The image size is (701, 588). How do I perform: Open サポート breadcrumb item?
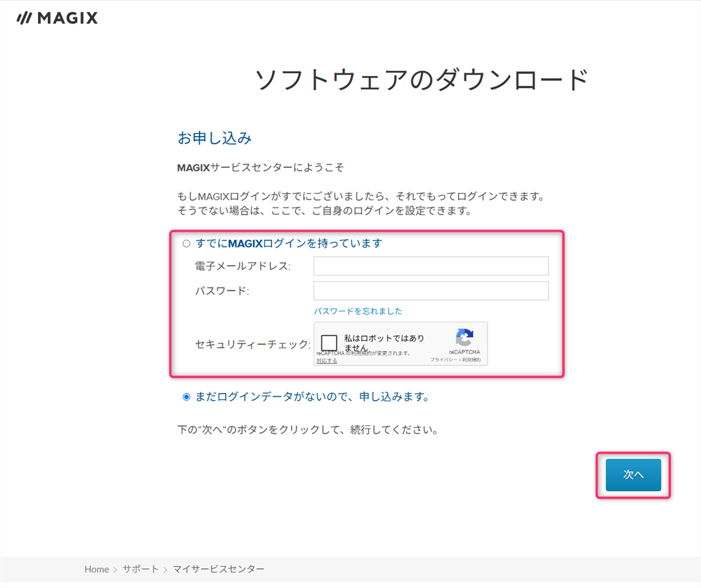pyautogui.click(x=140, y=569)
